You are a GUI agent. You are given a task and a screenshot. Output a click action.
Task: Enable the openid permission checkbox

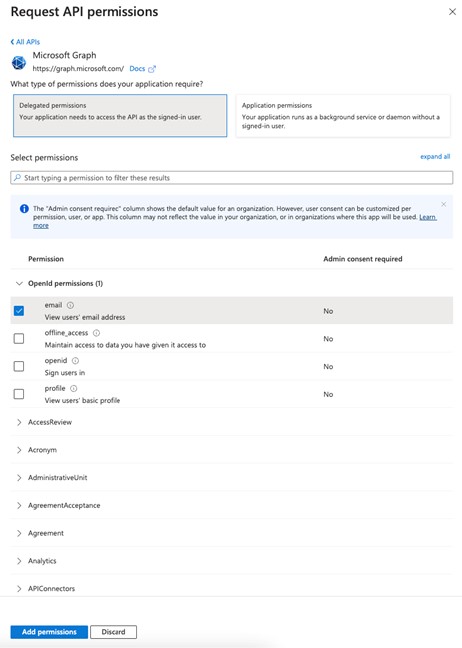pos(19,366)
